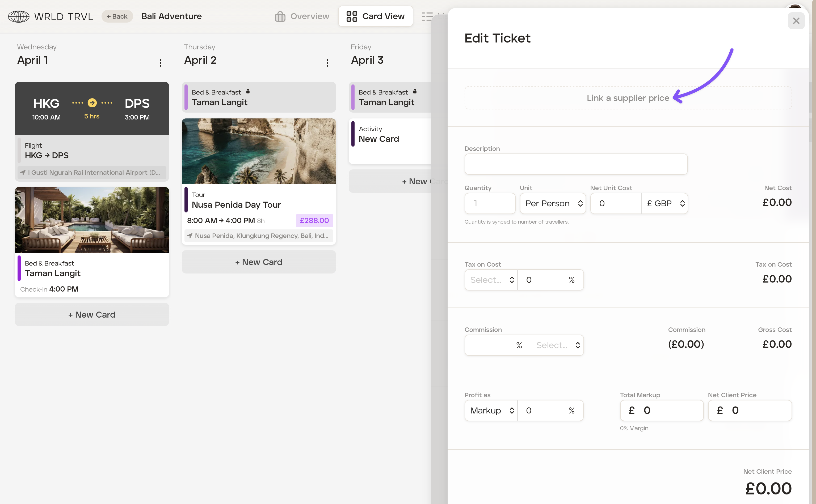Open Commission Select dropdown
816x504 pixels.
coord(557,345)
